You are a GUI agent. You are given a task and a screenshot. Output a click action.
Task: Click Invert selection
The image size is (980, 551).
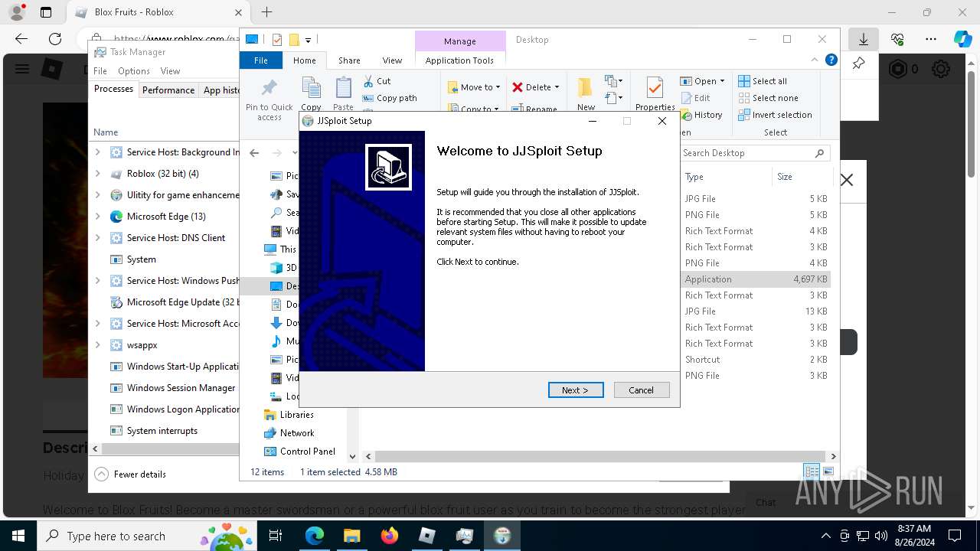tap(775, 115)
